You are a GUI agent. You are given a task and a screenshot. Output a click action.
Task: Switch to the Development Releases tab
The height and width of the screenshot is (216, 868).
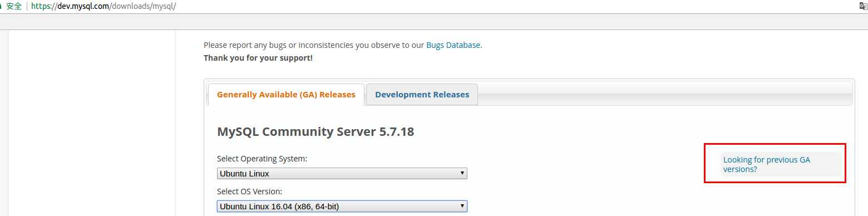[422, 95]
